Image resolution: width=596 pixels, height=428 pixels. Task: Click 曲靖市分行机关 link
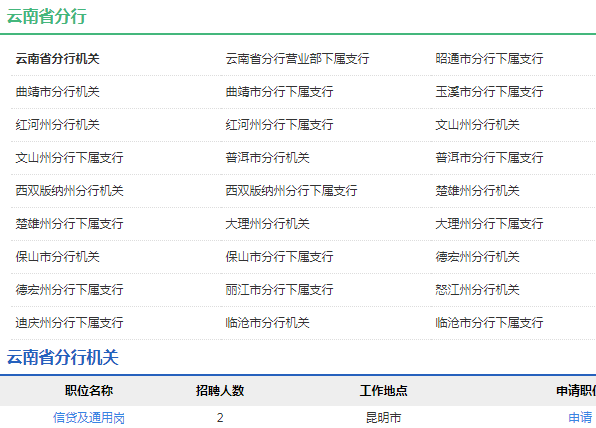click(57, 92)
